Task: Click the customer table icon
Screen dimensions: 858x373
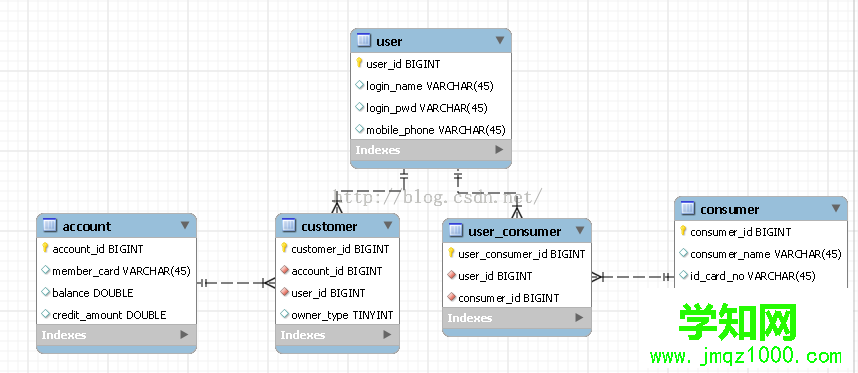Action: 288,225
